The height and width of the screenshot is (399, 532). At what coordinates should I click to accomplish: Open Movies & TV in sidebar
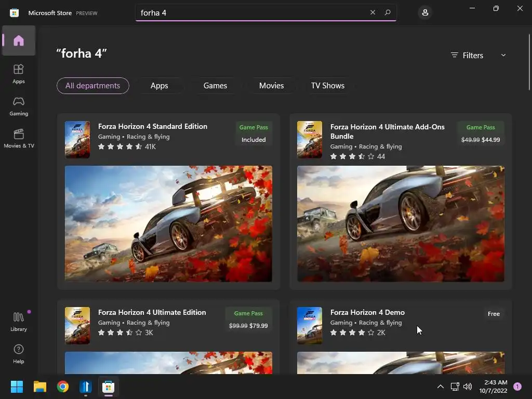click(x=19, y=138)
